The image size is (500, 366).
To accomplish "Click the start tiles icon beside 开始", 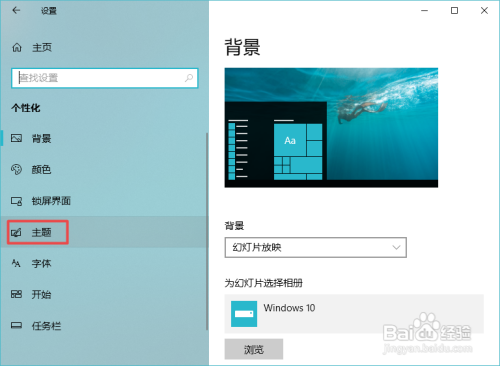I will [x=16, y=294].
